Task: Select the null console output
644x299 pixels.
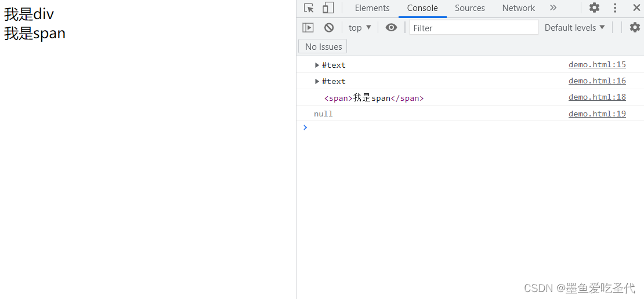Action: point(323,114)
